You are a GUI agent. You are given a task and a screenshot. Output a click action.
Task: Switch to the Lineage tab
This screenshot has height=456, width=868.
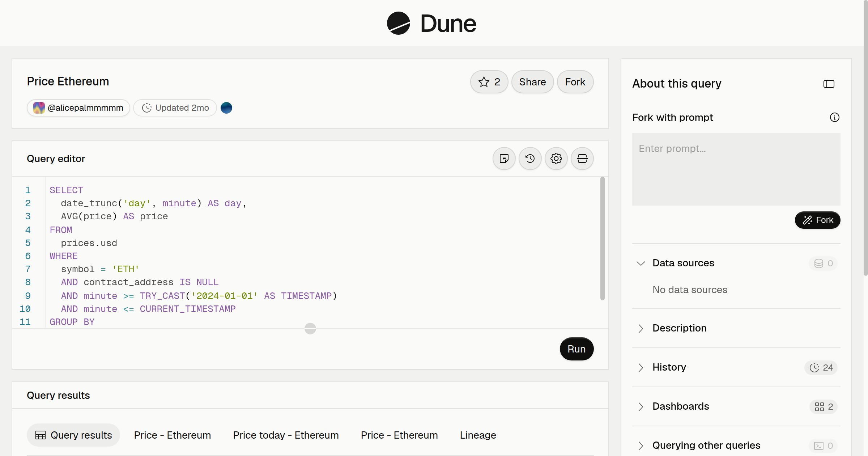coord(478,435)
